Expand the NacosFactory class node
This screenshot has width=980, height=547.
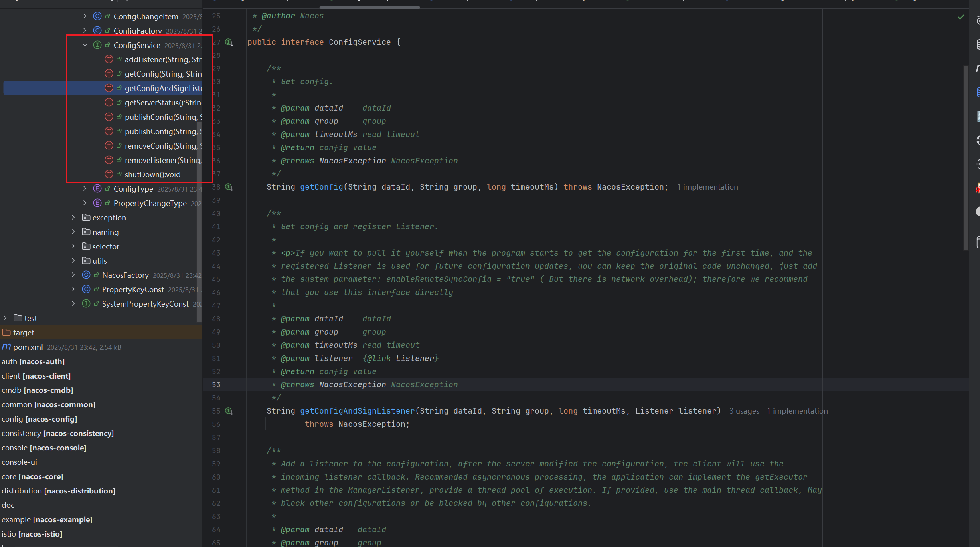pos(73,275)
